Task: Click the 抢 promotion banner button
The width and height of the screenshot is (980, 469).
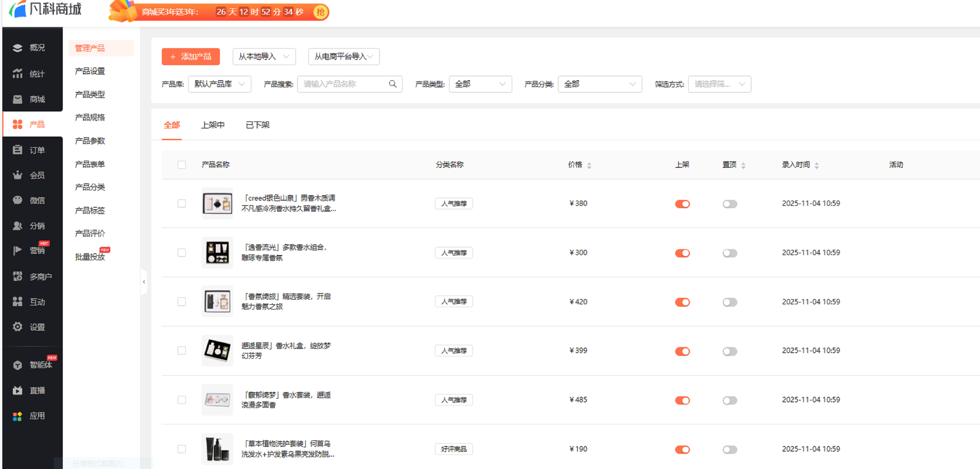Action: coord(320,12)
